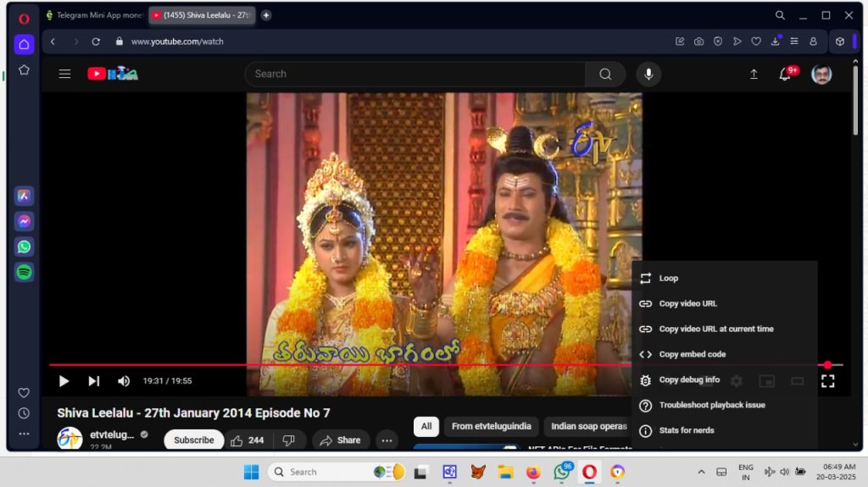Open File Explorer from the taskbar
This screenshot has height=487, width=868.
(x=505, y=472)
